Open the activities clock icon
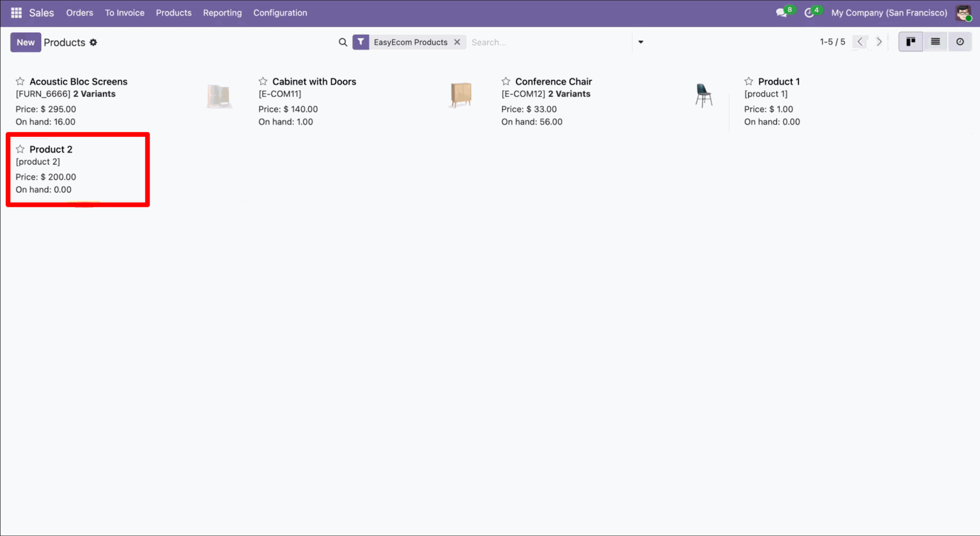The height and width of the screenshot is (536, 980). coord(809,13)
